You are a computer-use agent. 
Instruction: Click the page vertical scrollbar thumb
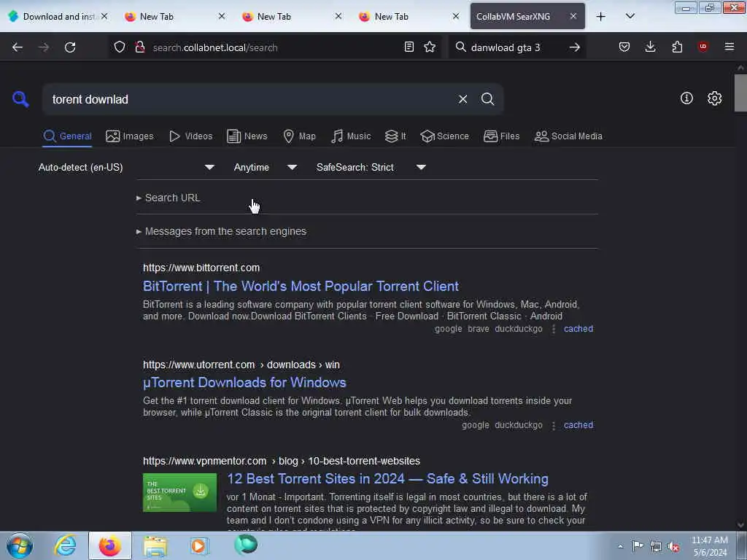740,93
